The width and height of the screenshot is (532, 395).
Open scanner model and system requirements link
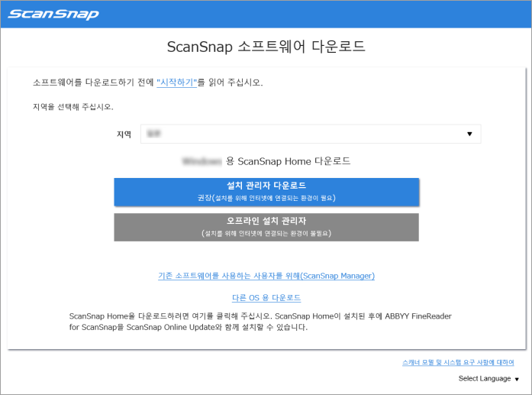click(458, 362)
